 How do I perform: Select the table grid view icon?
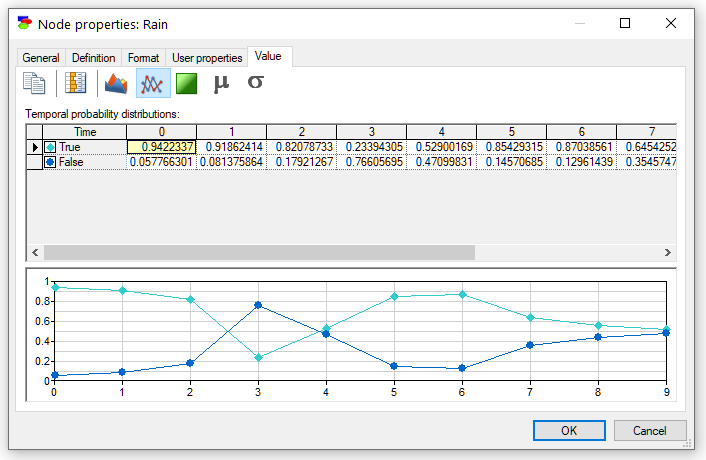(76, 83)
